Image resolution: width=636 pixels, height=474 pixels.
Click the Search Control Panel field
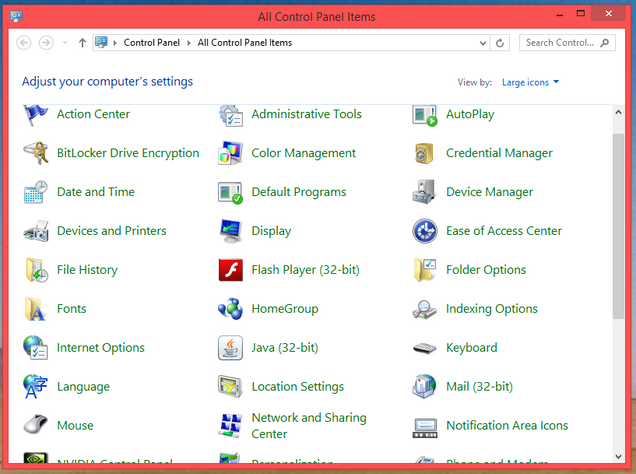coord(567,43)
